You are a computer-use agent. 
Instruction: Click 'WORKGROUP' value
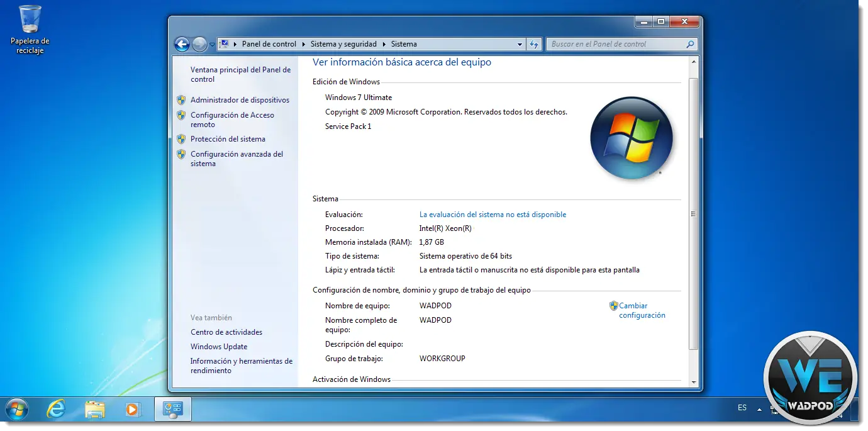[442, 359]
